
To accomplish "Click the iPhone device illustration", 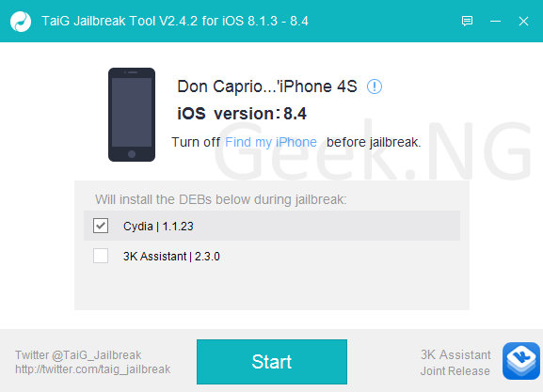I will coord(132,115).
